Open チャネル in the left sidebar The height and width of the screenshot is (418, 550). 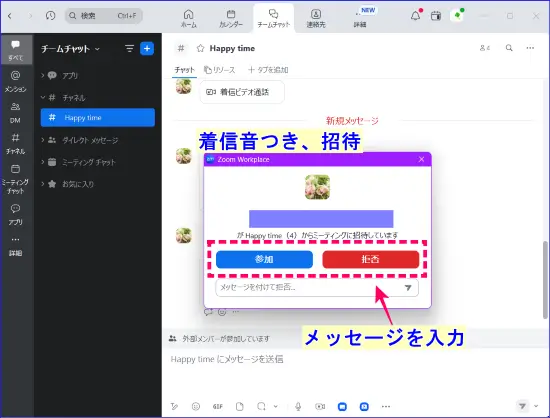[15, 144]
